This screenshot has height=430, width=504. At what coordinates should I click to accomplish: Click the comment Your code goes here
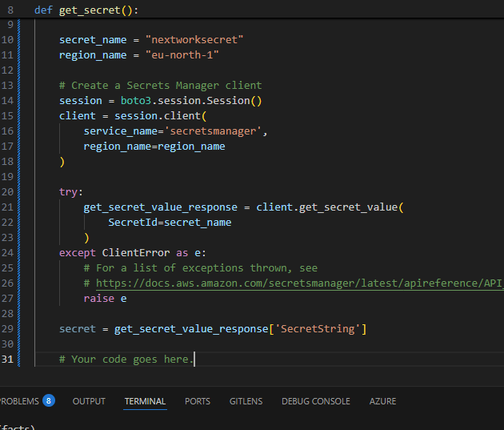point(126,360)
